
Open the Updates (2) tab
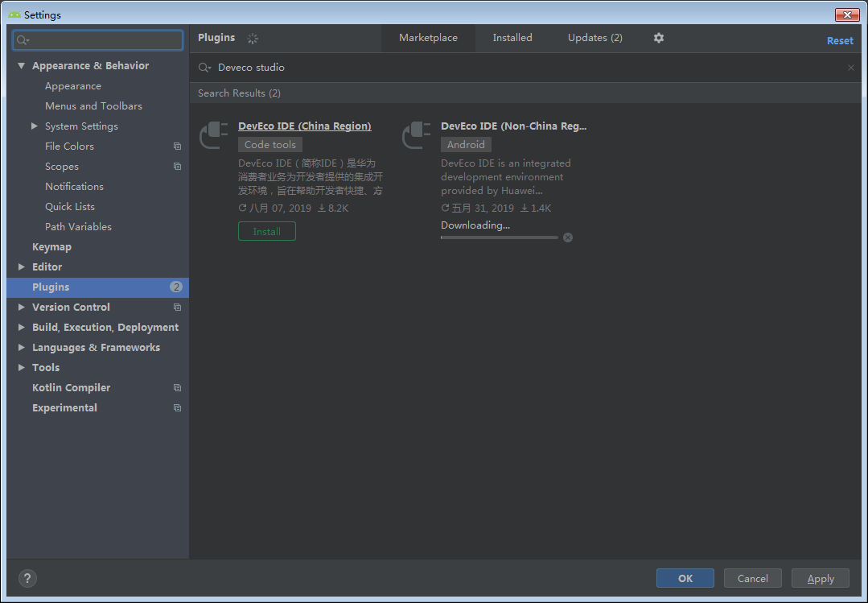[594, 37]
